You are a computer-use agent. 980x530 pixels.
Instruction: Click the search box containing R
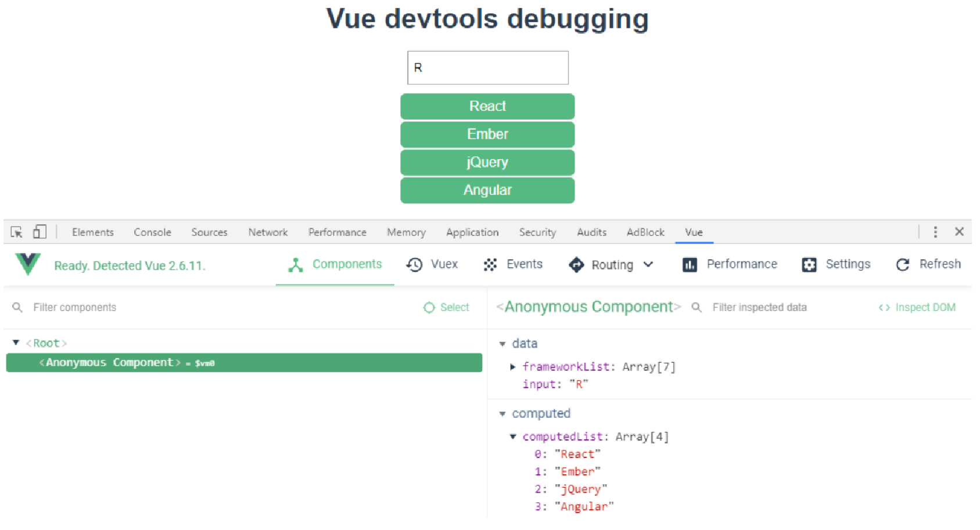click(488, 68)
